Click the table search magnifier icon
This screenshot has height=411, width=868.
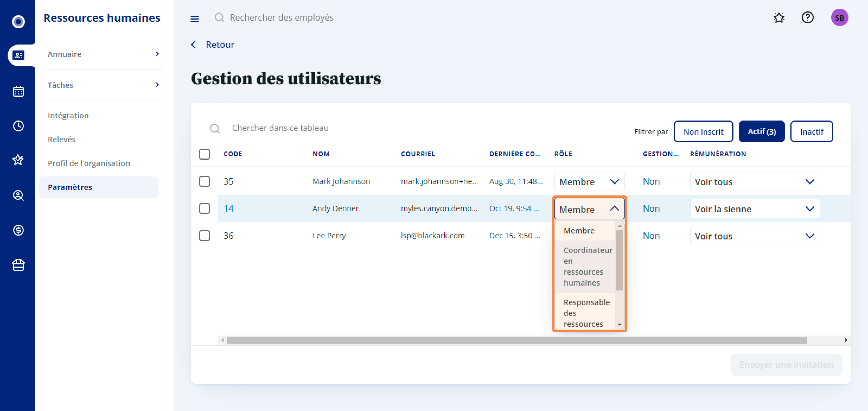tap(215, 128)
